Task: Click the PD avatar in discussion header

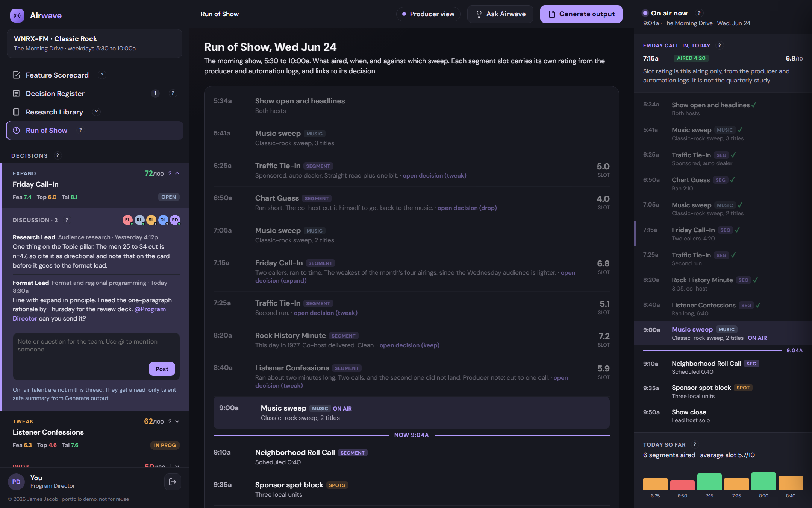Action: [x=175, y=220]
